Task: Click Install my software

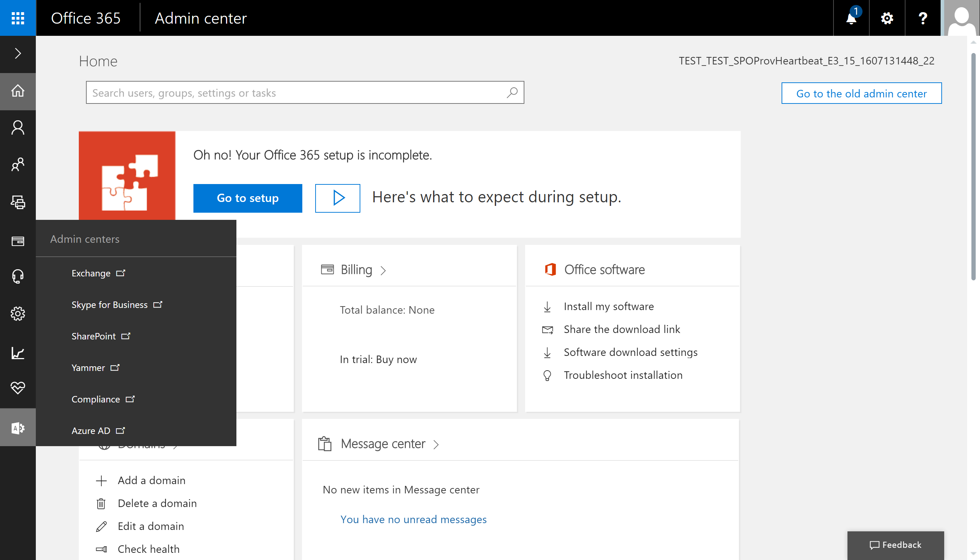Action: pyautogui.click(x=608, y=306)
